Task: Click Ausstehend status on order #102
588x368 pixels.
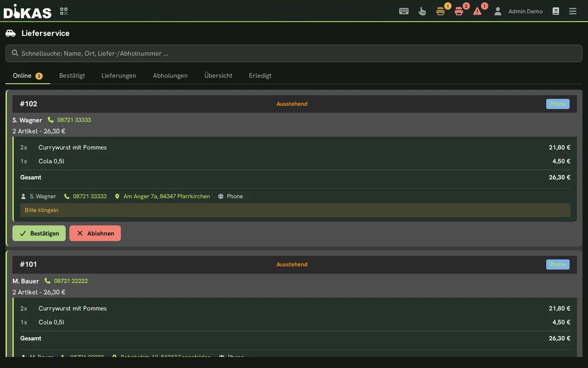Action: point(292,104)
